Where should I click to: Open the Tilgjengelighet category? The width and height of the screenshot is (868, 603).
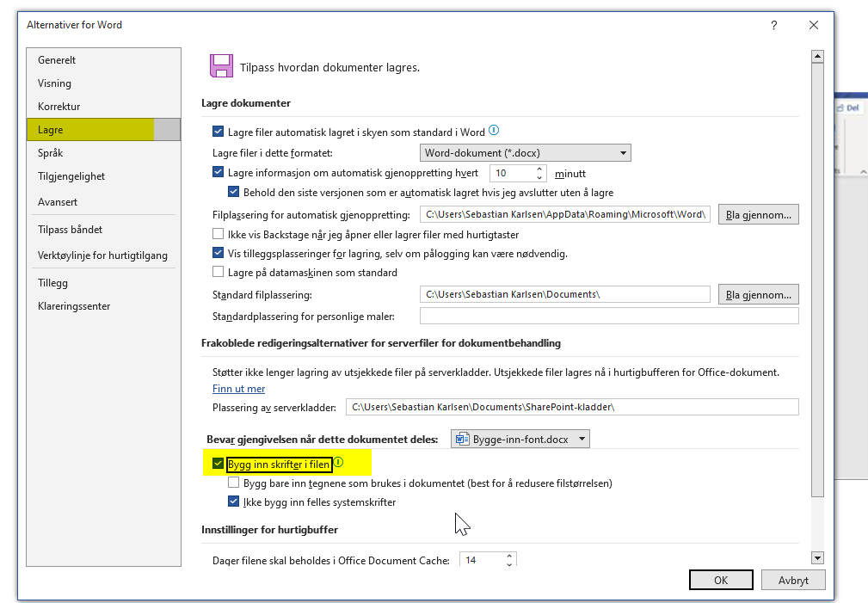pos(103,176)
